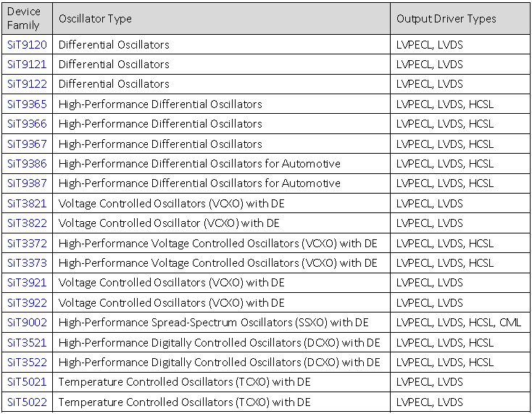Open the SiT9386 automotive oscillator link
The width and height of the screenshot is (532, 414).
27,164
